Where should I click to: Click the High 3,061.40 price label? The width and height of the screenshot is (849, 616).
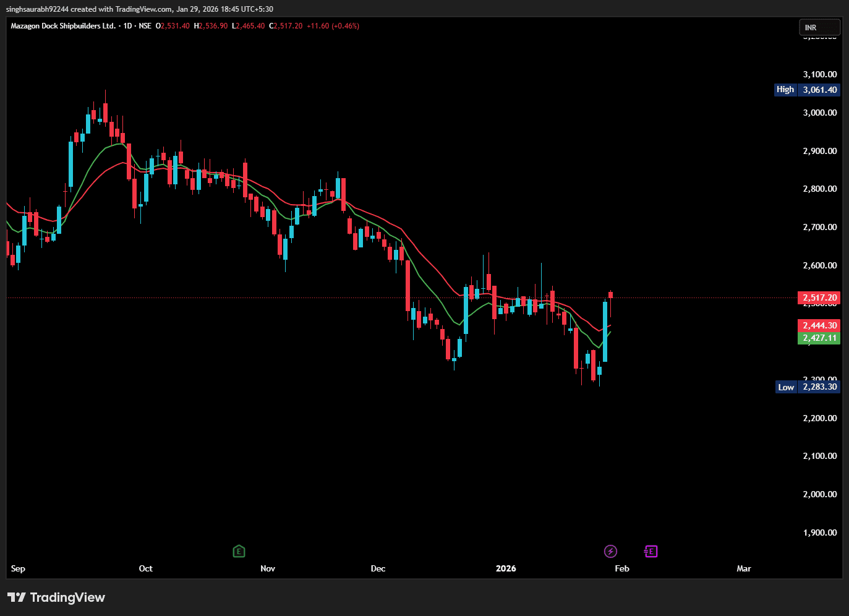coord(807,90)
